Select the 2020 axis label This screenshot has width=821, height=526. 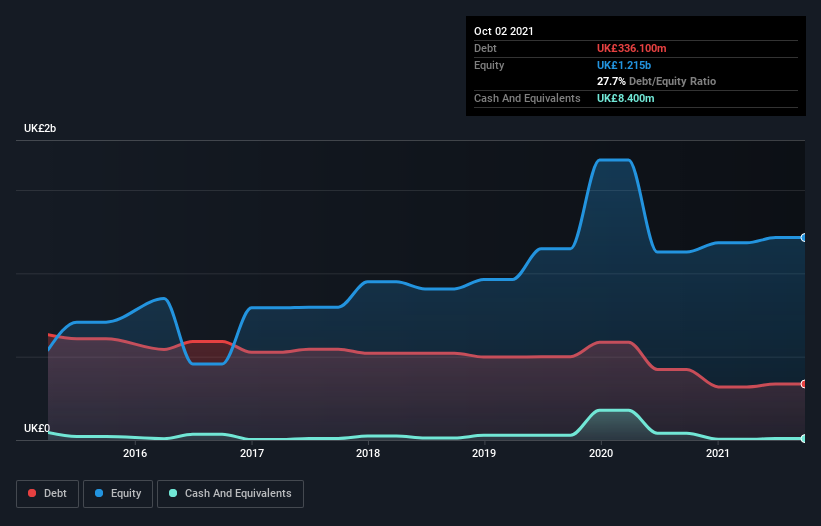(601, 453)
